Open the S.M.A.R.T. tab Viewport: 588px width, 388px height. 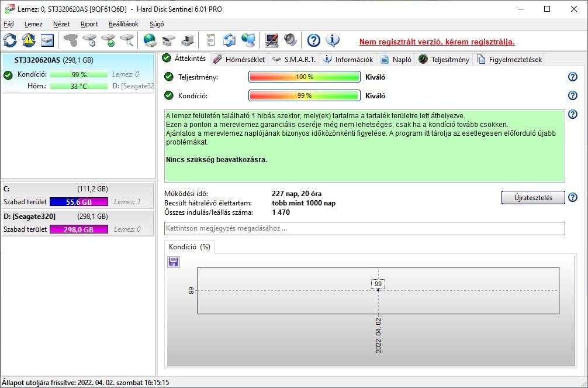pyautogui.click(x=293, y=59)
